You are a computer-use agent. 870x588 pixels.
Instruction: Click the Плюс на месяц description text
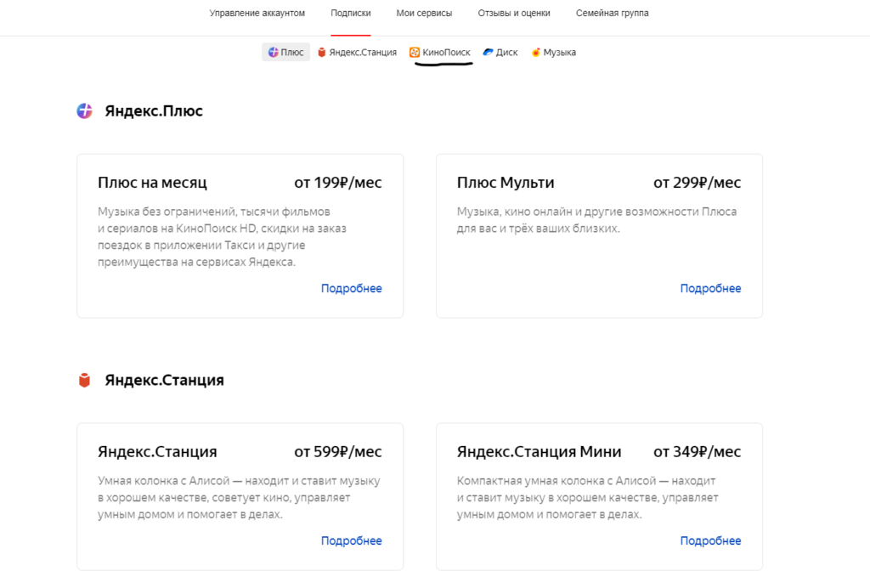click(222, 237)
